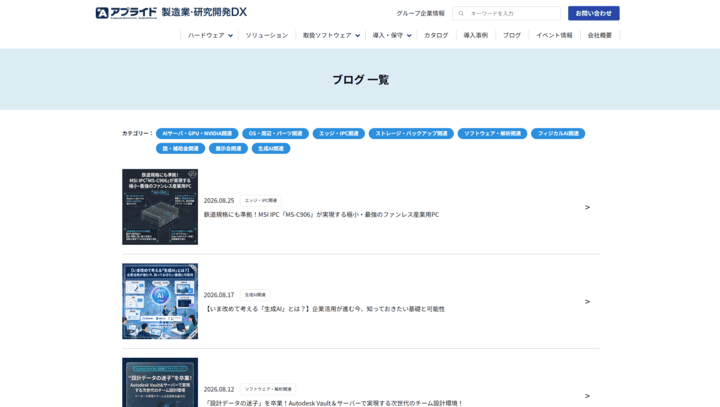Click the date 2026.08.25
The width and height of the screenshot is (720, 407).
[x=219, y=201]
